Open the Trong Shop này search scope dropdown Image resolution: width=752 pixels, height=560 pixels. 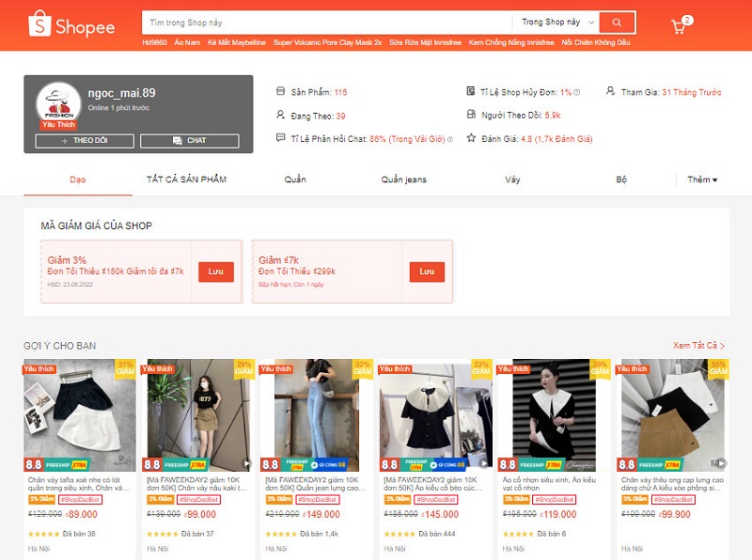(558, 22)
